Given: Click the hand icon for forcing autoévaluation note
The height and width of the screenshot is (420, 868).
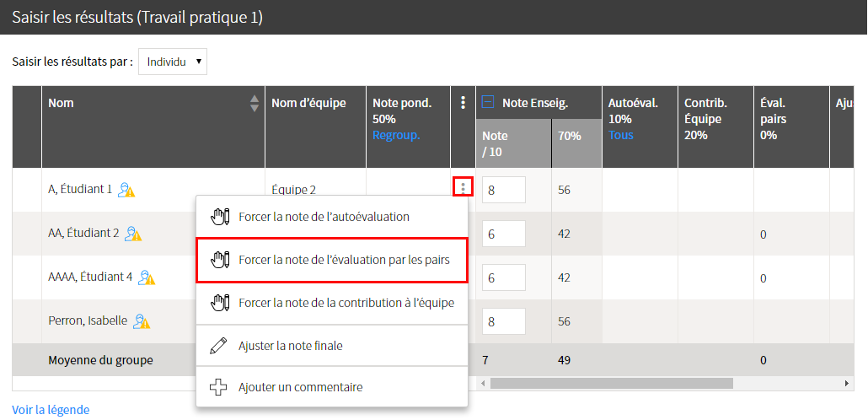Looking at the screenshot, I should point(219,217).
